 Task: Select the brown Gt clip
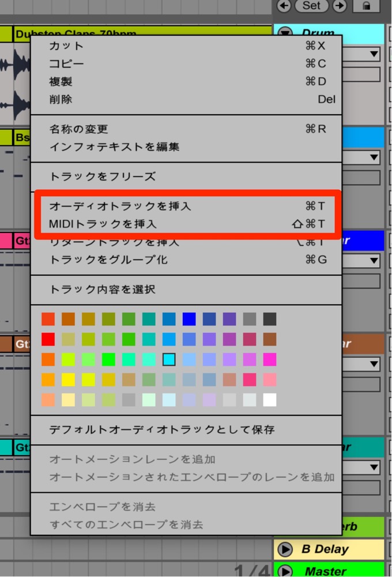click(x=22, y=344)
